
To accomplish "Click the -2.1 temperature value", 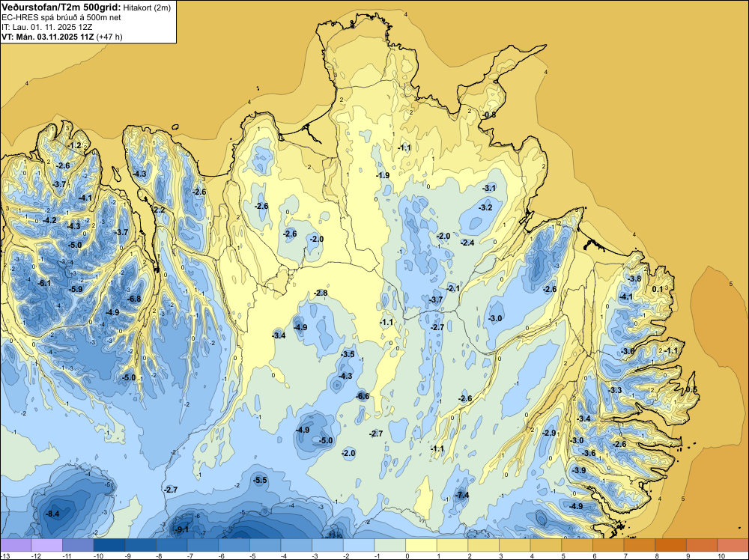I will coord(453,288).
